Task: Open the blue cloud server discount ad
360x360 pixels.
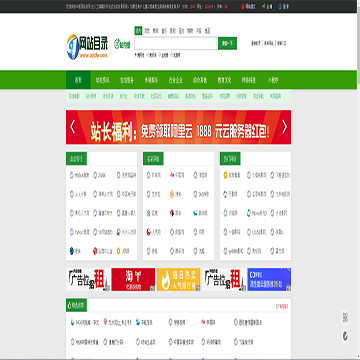Action: 269,279
